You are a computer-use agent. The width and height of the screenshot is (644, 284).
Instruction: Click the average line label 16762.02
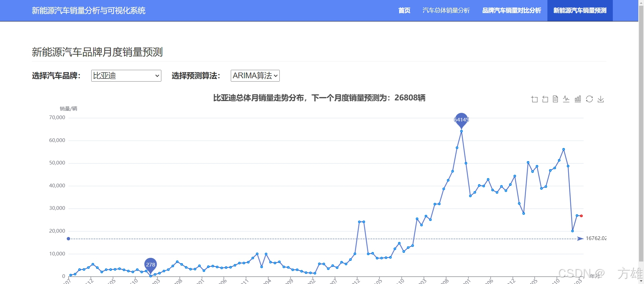coord(596,238)
